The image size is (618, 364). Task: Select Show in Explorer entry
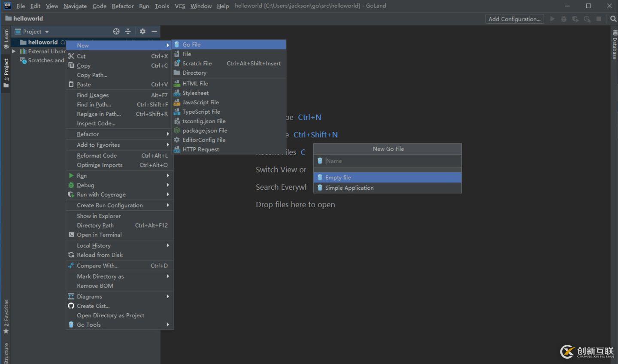tap(120, 216)
